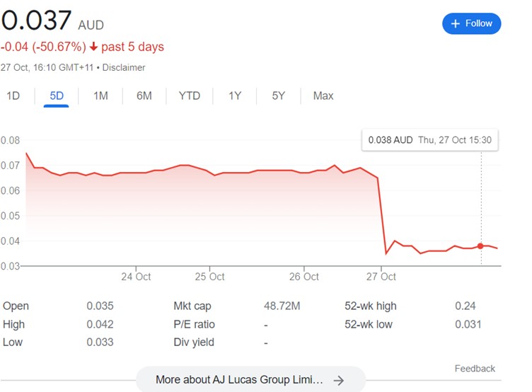This screenshot has width=532, height=392.
Task: Select the 5D time range tab
Action: click(x=57, y=96)
